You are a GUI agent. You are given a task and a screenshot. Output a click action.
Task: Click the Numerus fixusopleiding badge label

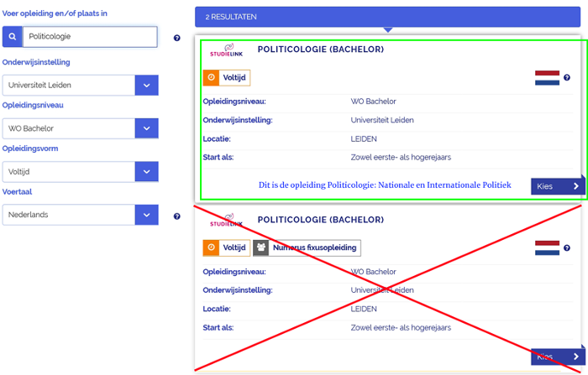[315, 247]
